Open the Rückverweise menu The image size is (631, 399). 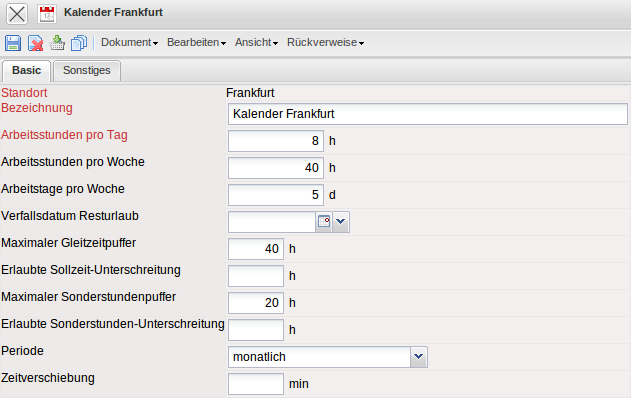325,43
